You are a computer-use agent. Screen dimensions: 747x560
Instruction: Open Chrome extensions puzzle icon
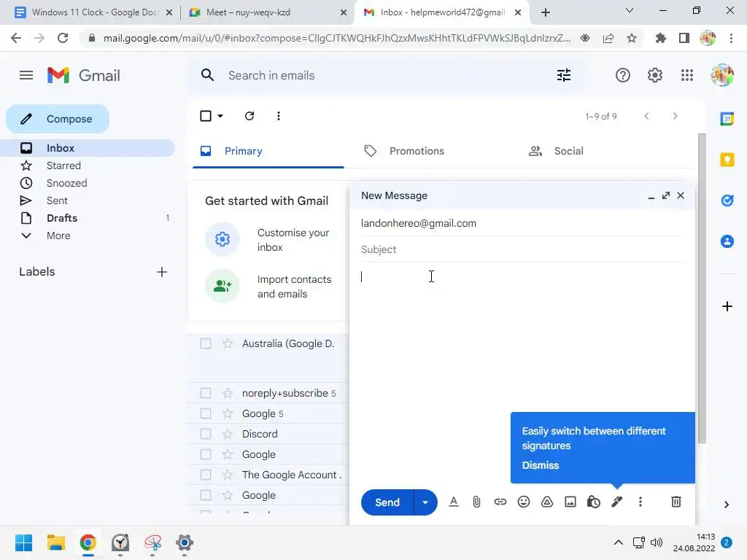660,38
